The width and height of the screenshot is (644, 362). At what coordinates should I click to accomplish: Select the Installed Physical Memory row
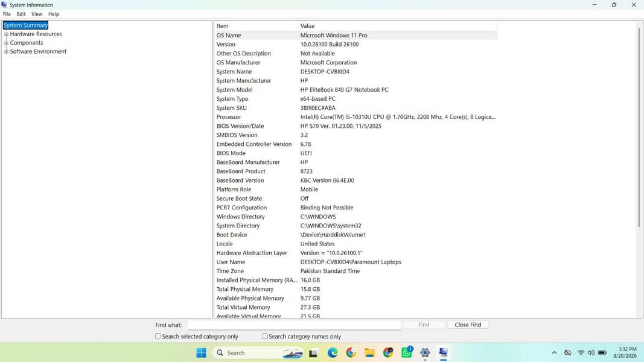(x=356, y=280)
